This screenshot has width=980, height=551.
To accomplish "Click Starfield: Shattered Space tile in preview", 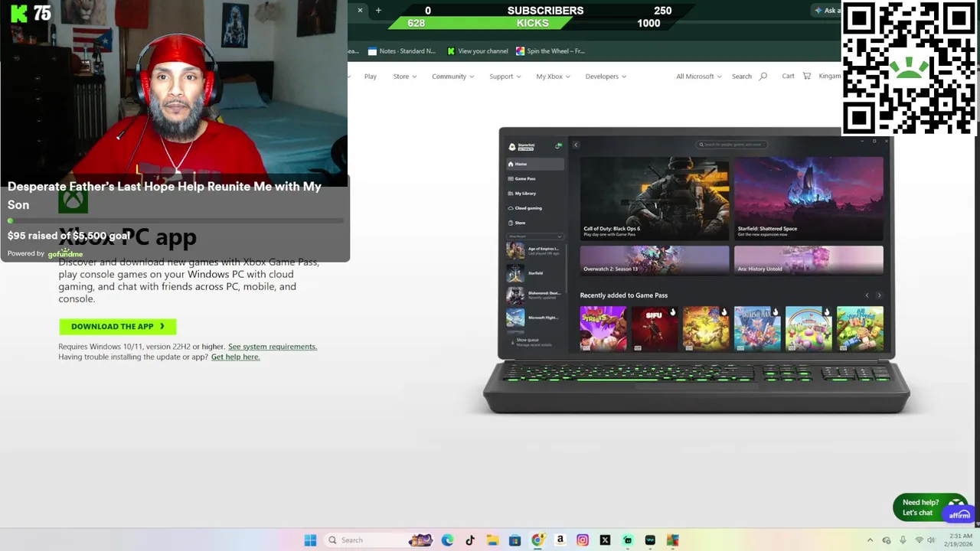I will point(808,199).
